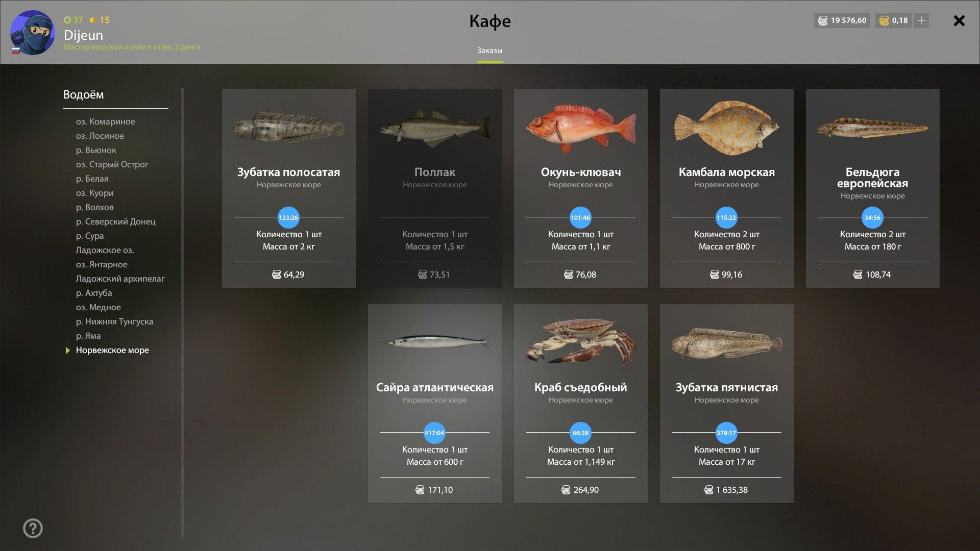Select the greyed-out Поллак order

tap(435, 188)
